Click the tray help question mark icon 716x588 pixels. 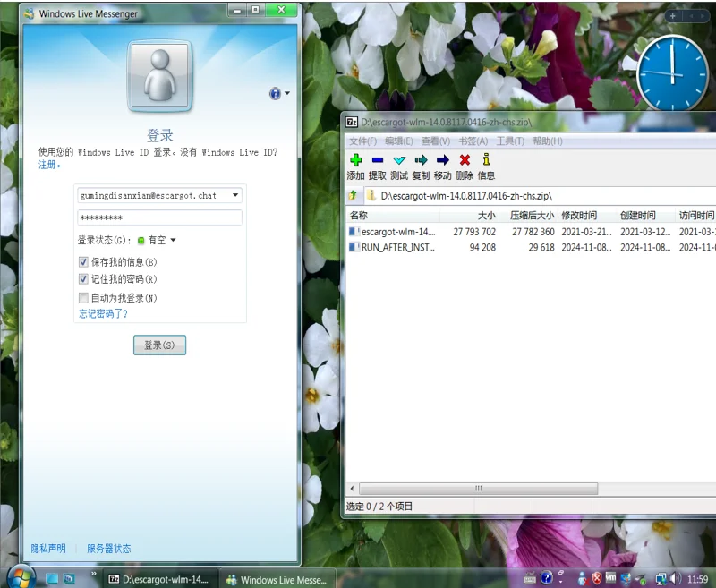(546, 578)
